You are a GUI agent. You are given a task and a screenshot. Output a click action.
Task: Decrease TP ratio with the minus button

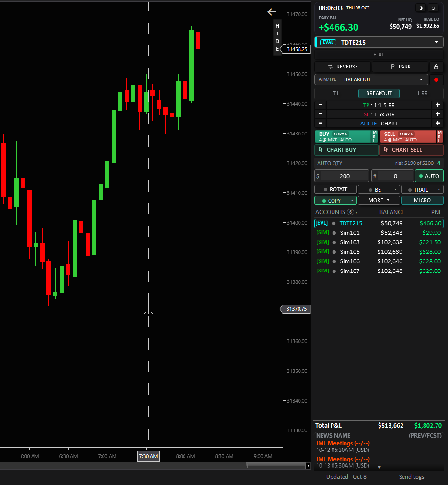tap(321, 105)
